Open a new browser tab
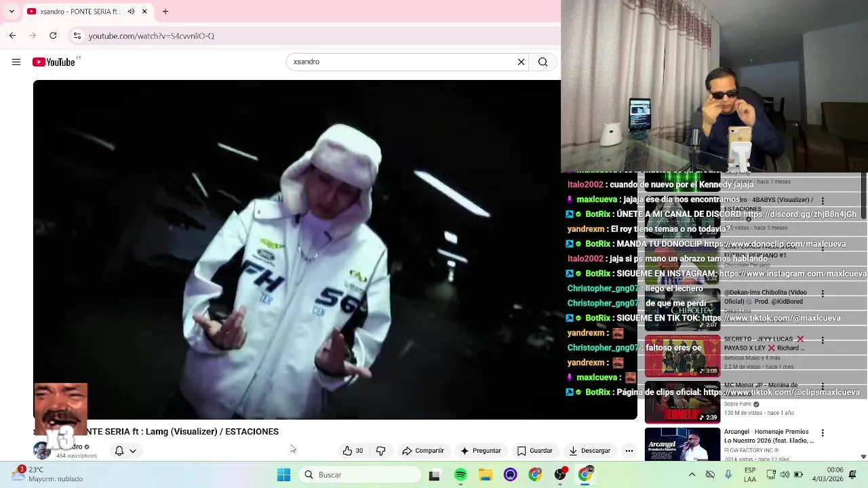This screenshot has height=488, width=868. tap(165, 12)
